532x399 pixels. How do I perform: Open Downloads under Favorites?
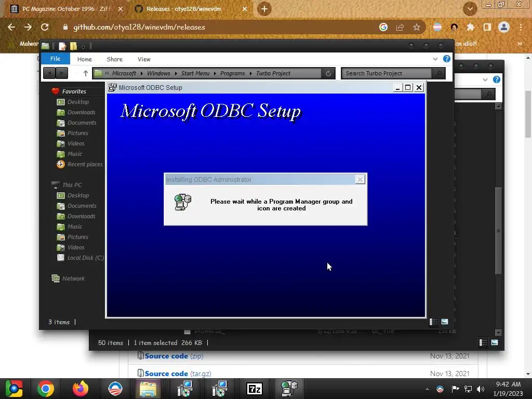click(x=81, y=112)
